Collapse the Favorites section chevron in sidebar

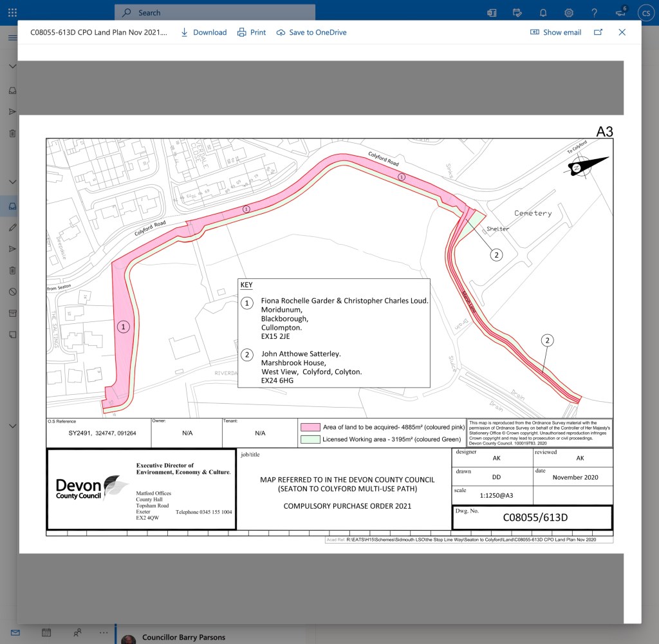pyautogui.click(x=12, y=67)
